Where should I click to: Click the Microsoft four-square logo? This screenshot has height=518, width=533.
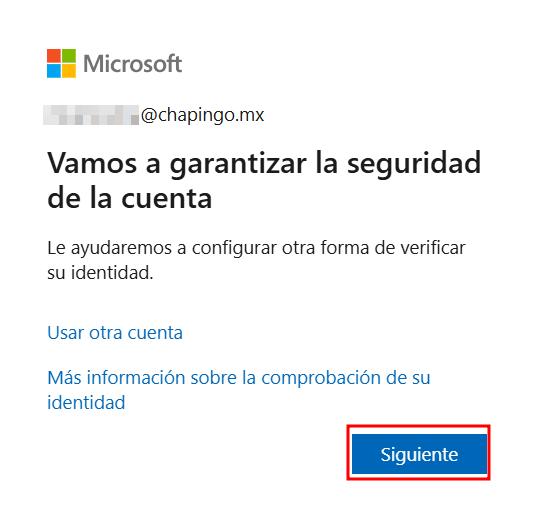pos(61,64)
